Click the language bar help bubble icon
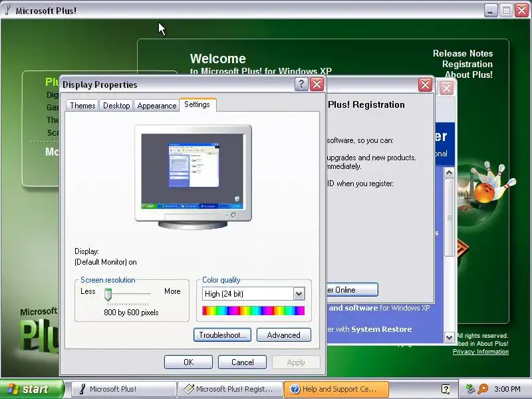This screenshot has width=532, height=399. click(x=446, y=389)
